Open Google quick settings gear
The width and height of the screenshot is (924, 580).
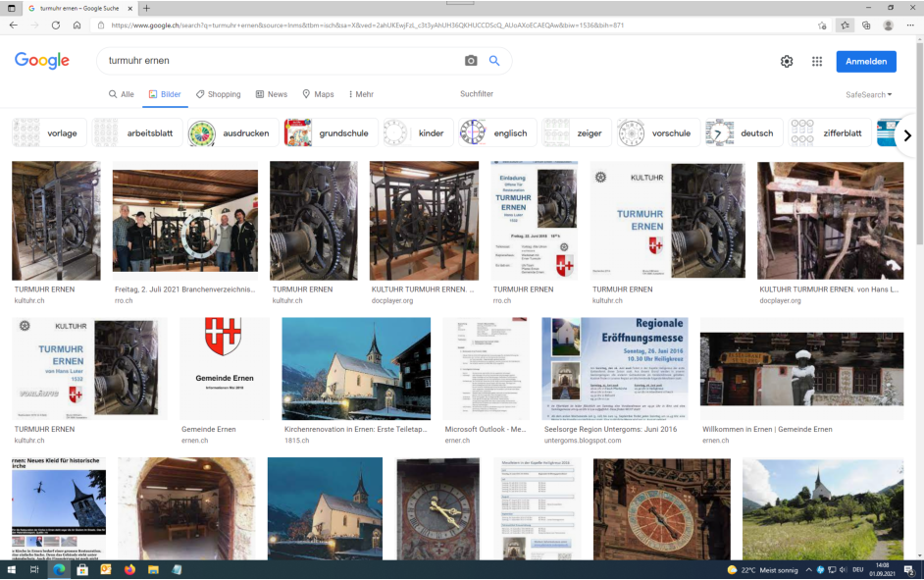click(787, 62)
